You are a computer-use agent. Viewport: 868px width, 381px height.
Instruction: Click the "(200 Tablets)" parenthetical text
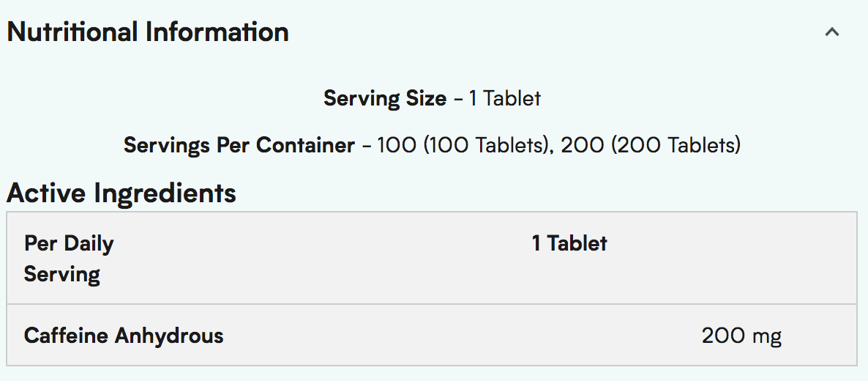point(676,145)
